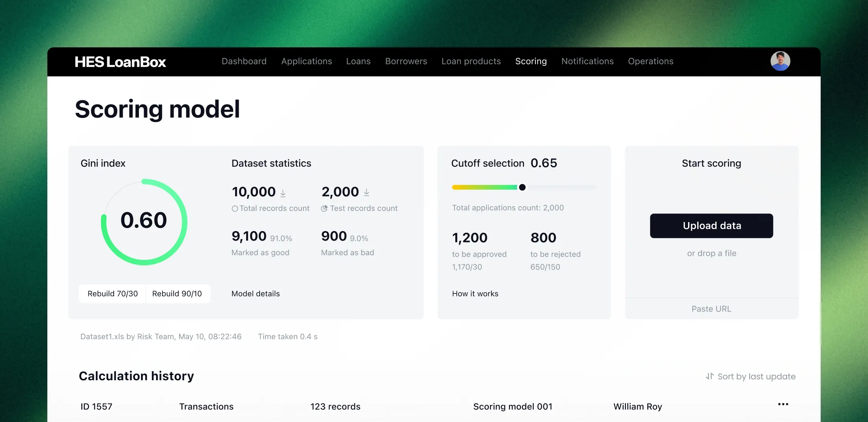Open How it works link
The height and width of the screenshot is (422, 868).
pyautogui.click(x=475, y=294)
